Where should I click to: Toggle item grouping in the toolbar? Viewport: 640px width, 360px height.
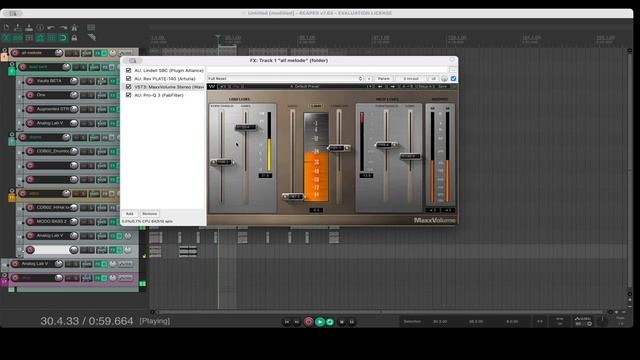(18, 38)
